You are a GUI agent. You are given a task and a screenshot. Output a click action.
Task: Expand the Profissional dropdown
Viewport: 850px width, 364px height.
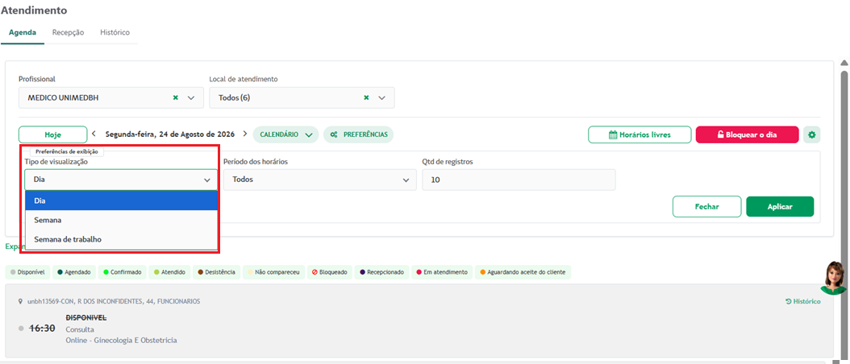pyautogui.click(x=191, y=98)
